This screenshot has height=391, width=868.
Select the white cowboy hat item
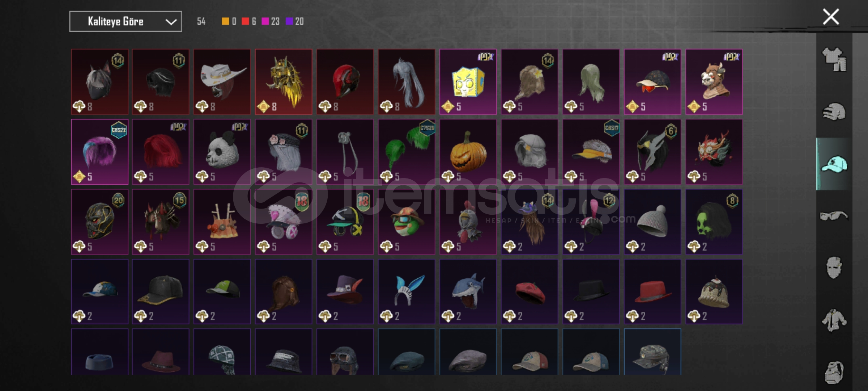tap(222, 82)
